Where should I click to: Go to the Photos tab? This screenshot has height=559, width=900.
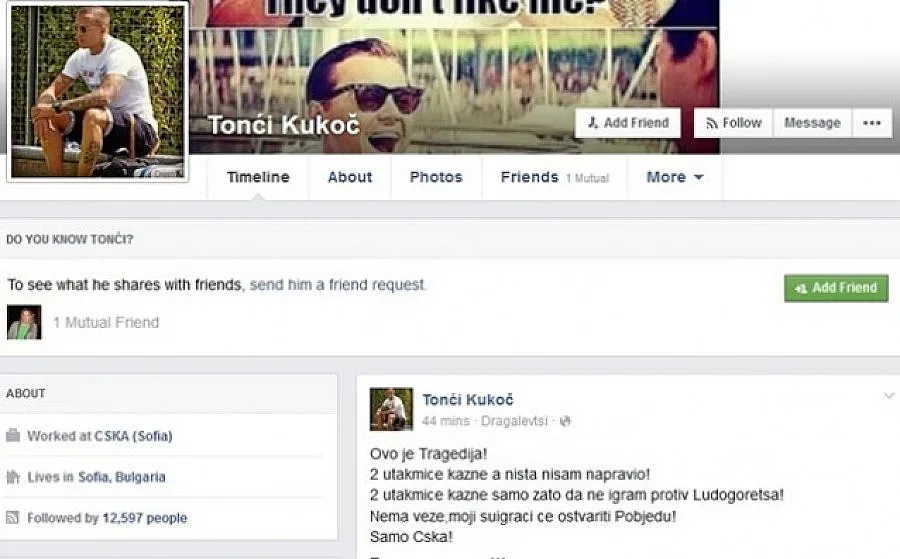pyautogui.click(x=436, y=177)
